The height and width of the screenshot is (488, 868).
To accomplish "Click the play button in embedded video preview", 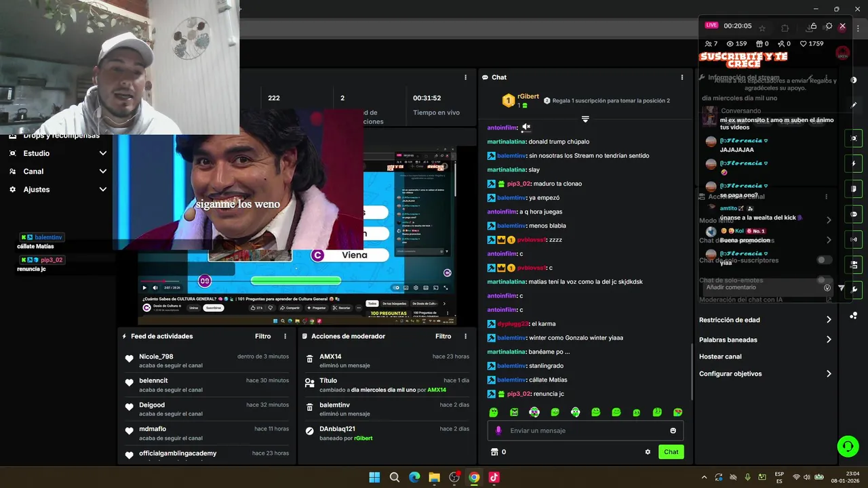I will [x=144, y=288].
